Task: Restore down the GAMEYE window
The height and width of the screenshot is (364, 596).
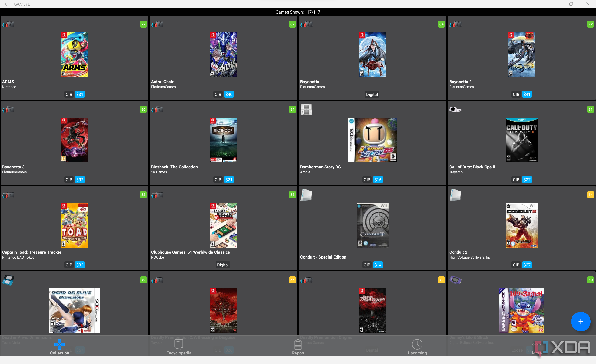Action: 571,4
